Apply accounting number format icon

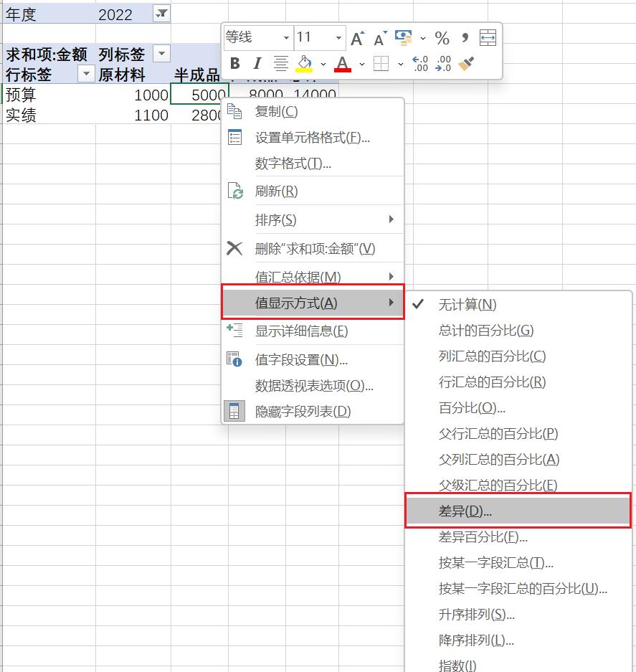click(x=403, y=38)
